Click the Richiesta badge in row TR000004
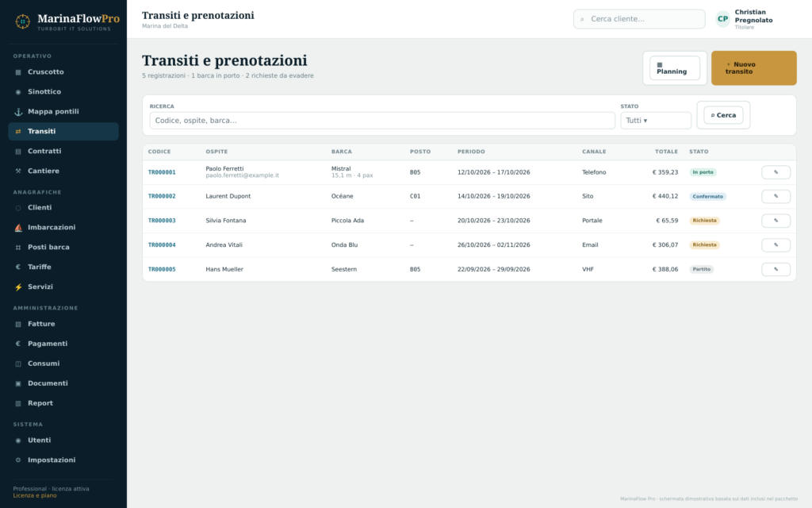Viewport: 812px width, 508px height. click(704, 244)
